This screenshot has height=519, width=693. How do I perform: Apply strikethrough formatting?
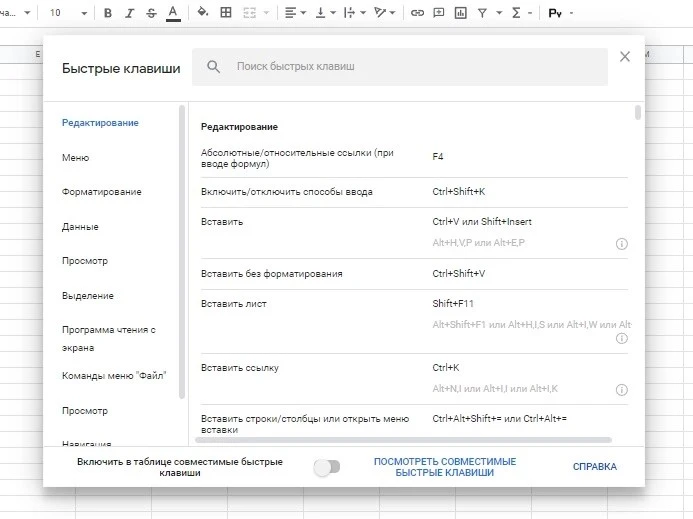(151, 13)
